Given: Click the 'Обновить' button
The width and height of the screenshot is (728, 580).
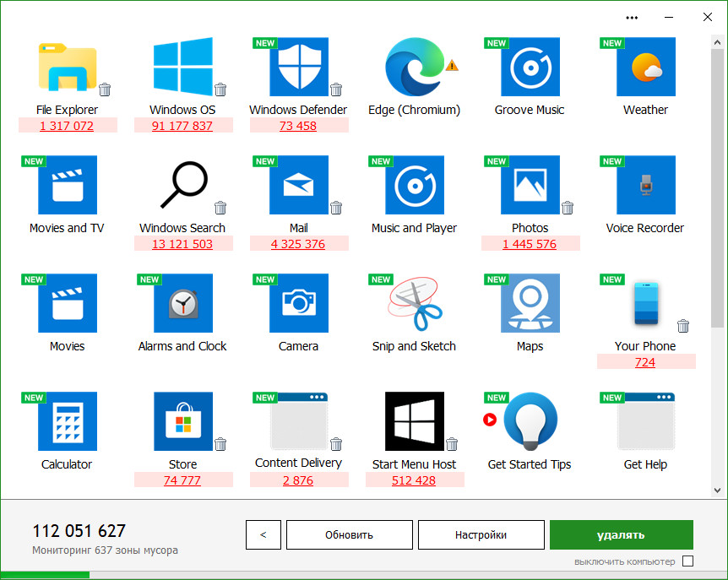Looking at the screenshot, I should click(349, 534).
